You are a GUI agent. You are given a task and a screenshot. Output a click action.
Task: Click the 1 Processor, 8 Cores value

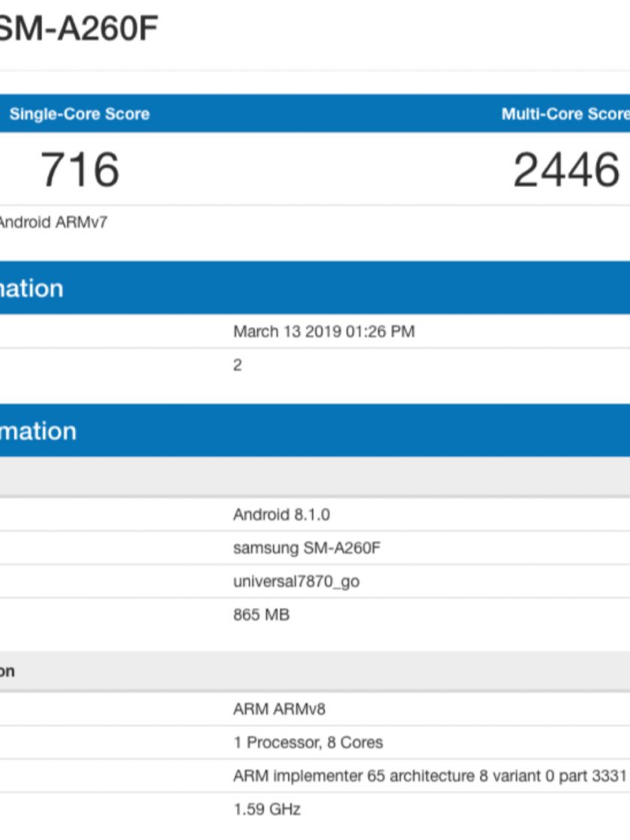(x=307, y=742)
